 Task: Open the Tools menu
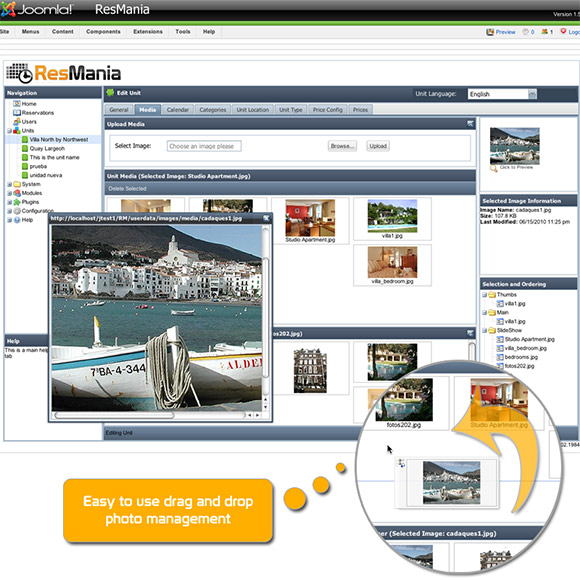(183, 31)
